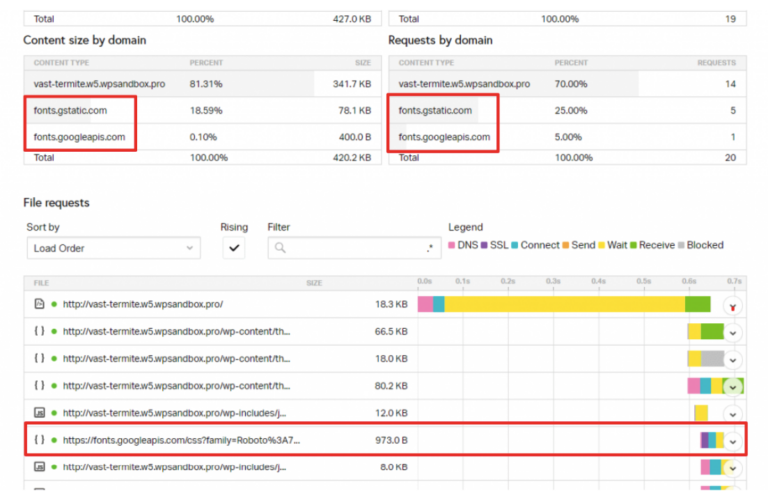Click the document icon of first file request
The image size is (768, 498).
39,304
